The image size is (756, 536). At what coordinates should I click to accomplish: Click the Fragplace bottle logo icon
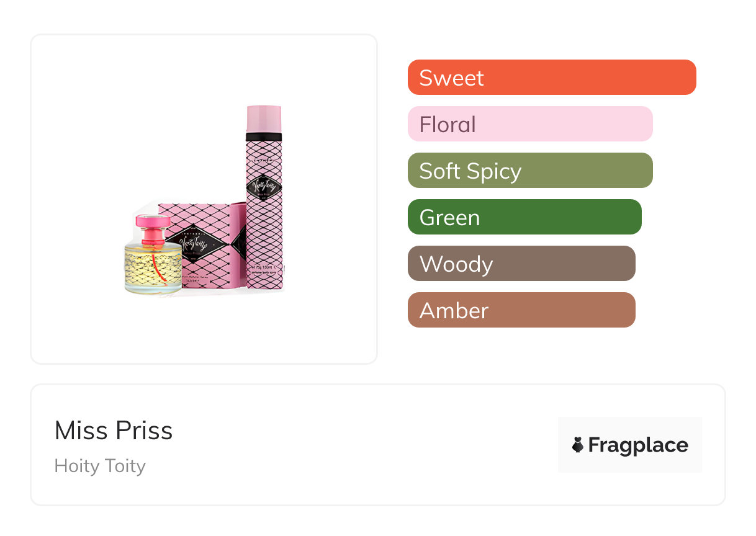578,445
